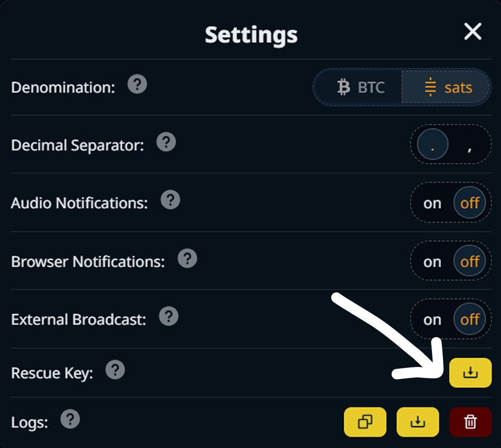This screenshot has height=448, width=501.
Task: Click the Logs help question mark
Action: point(70,419)
